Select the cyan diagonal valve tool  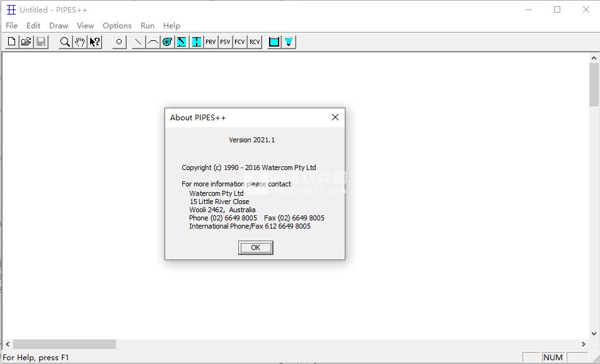point(182,42)
